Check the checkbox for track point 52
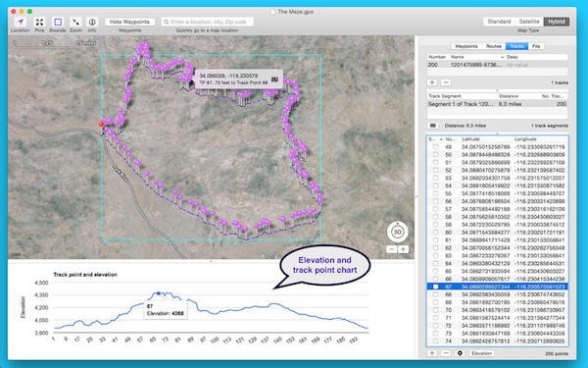 point(435,170)
